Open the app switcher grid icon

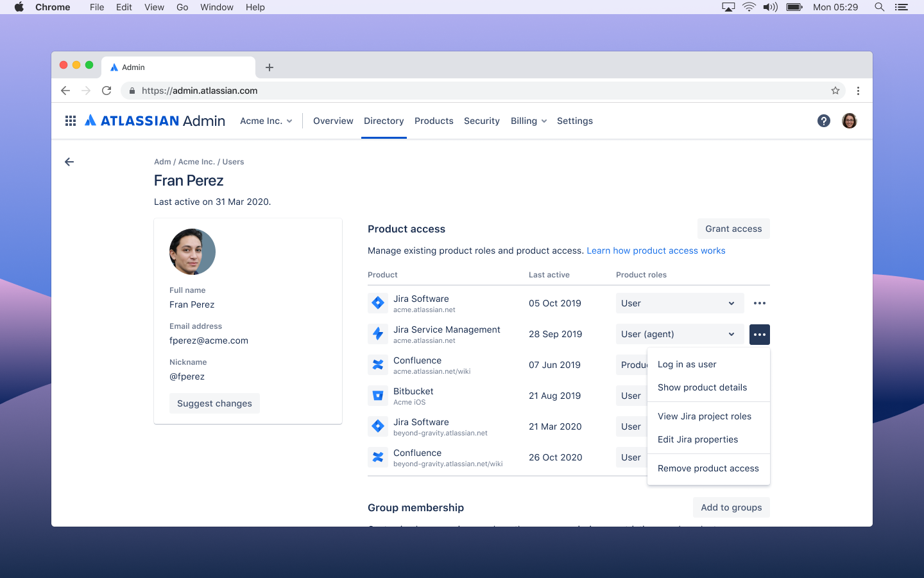(71, 121)
